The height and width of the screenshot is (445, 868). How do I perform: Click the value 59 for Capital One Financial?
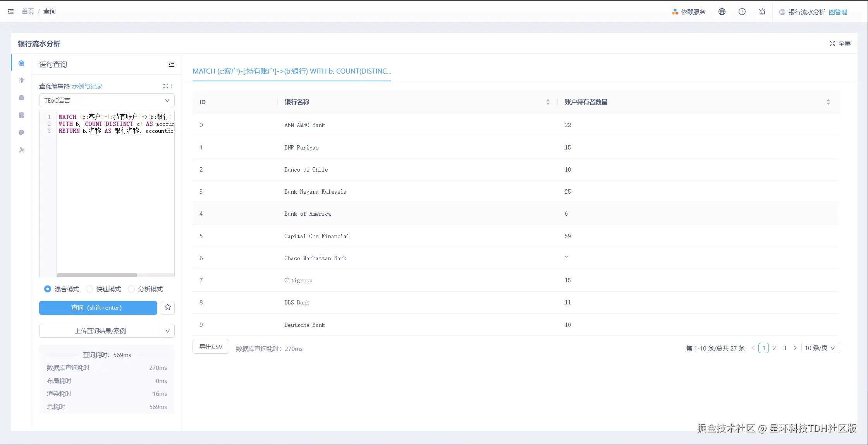[x=568, y=236]
